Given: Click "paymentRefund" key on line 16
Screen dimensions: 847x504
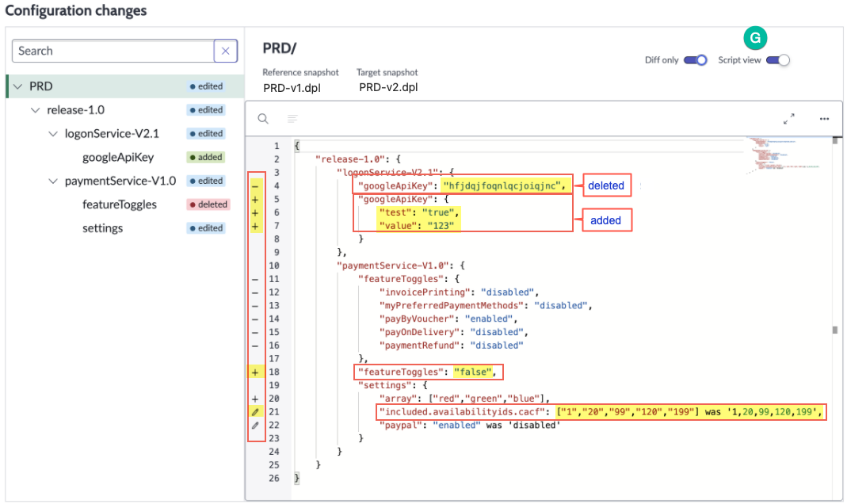Looking at the screenshot, I should click(419, 346).
